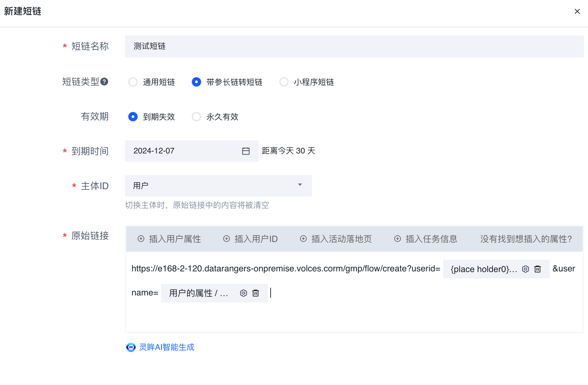The width and height of the screenshot is (588, 385).
Task: Open the calendar picker icon for expiry date
Action: pyautogui.click(x=246, y=151)
